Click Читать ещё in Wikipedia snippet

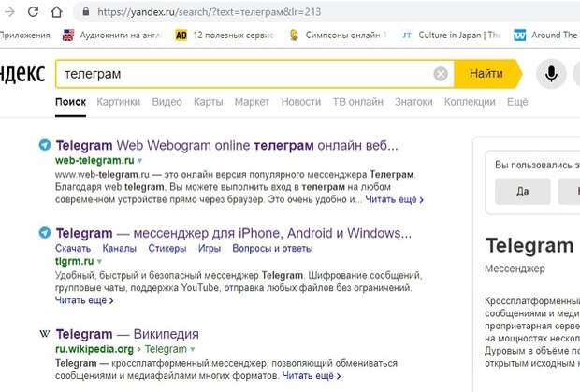click(312, 376)
